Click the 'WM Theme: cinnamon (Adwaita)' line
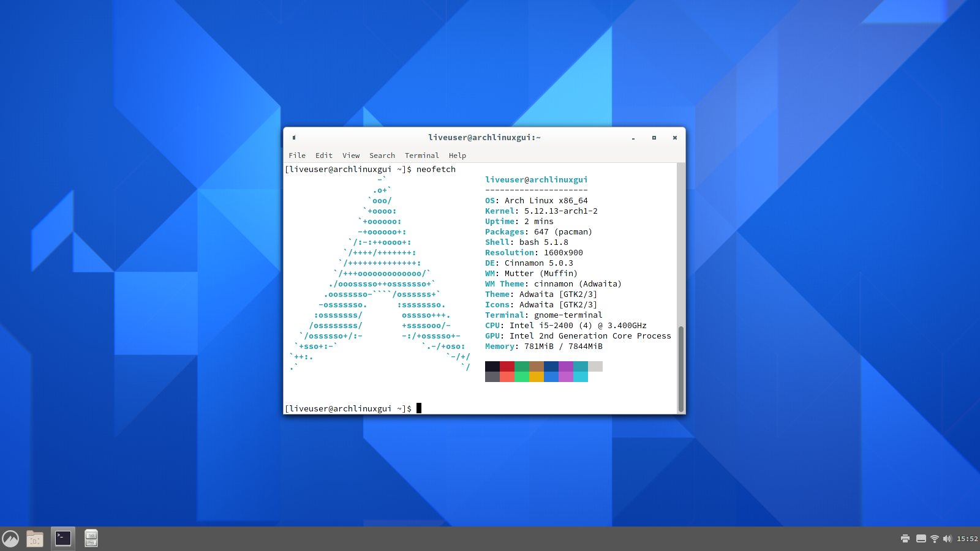 click(x=554, y=284)
